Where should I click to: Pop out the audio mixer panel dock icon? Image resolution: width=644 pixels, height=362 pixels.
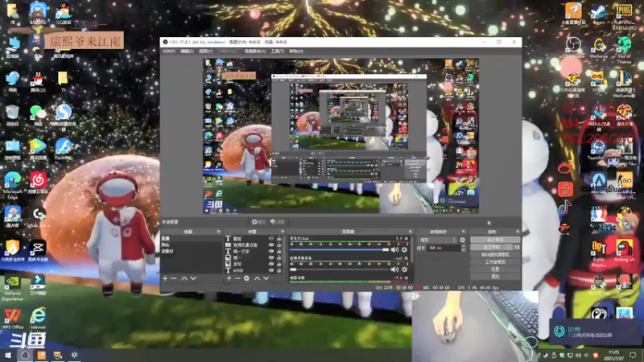click(410, 232)
